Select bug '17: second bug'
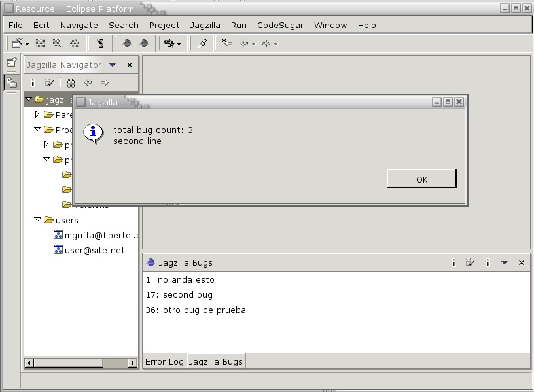 click(x=179, y=295)
